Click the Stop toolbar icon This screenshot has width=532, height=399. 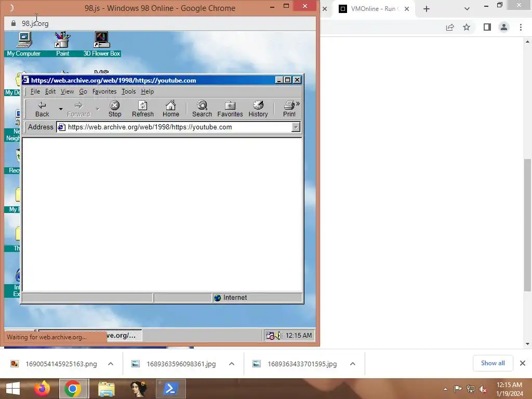115,109
